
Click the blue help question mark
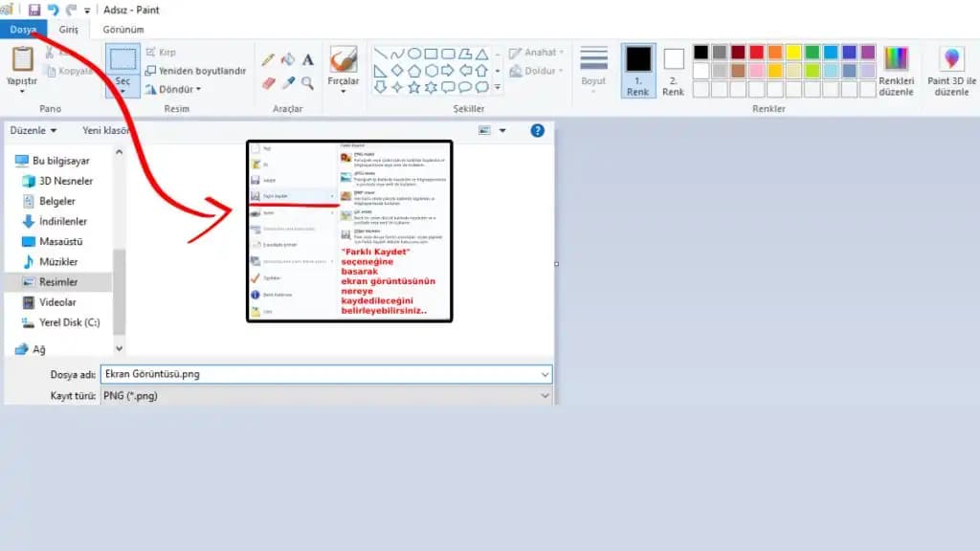(x=538, y=130)
